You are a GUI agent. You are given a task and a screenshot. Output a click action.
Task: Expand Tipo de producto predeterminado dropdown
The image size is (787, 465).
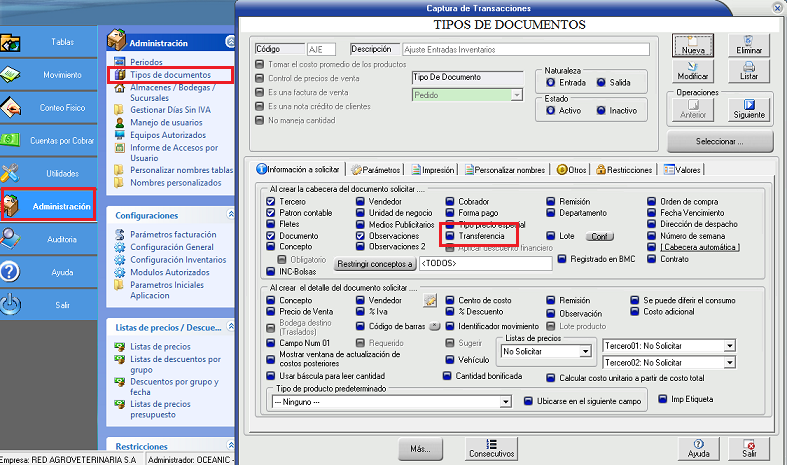(x=512, y=401)
